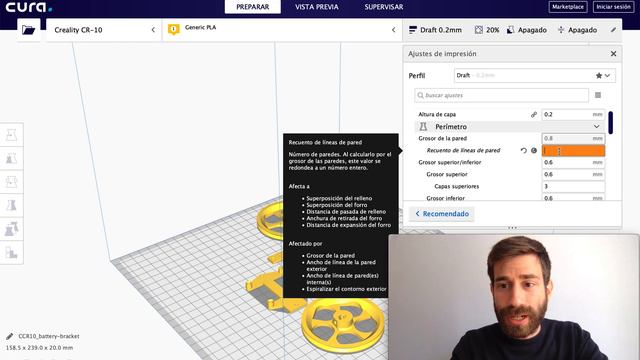The height and width of the screenshot is (360, 640).
Task: Edit the Grosor superior/inferior value
Action: 573,162
